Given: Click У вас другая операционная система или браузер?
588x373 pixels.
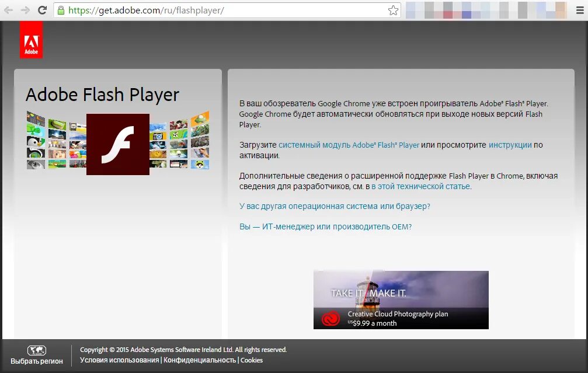Looking at the screenshot, I should click(335, 206).
